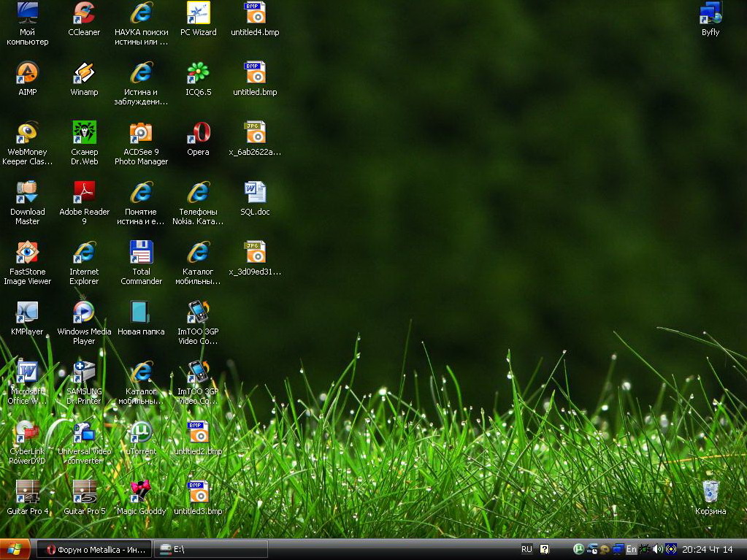This screenshot has height=560, width=747.
Task: Click the clock in system tray
Action: click(707, 550)
